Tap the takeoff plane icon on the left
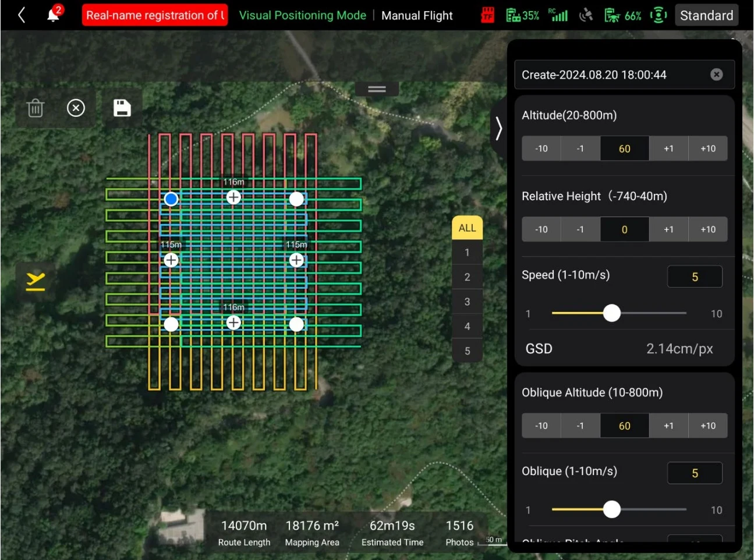 [x=36, y=281]
